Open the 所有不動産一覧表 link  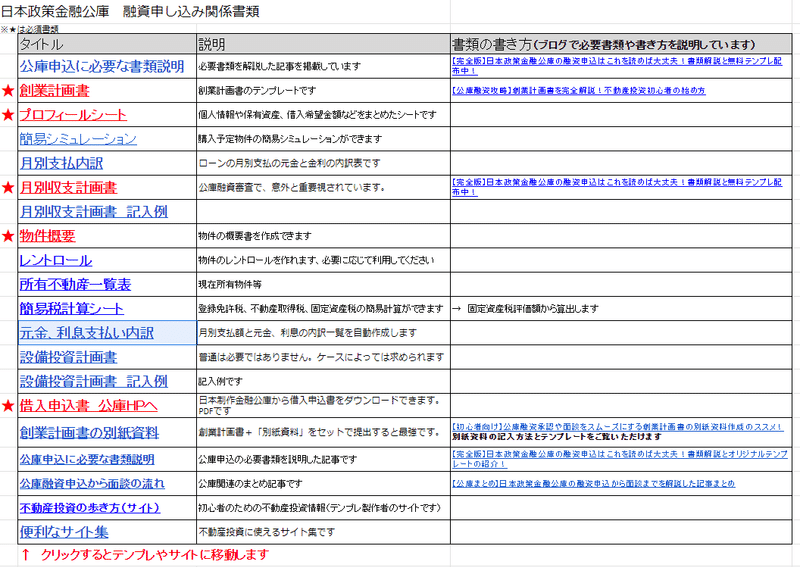click(75, 285)
